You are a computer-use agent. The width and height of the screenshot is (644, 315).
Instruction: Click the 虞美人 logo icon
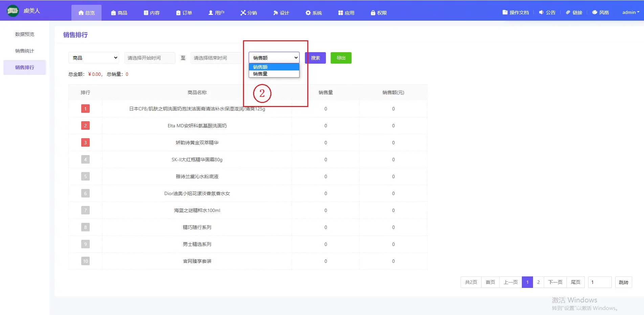point(13,11)
